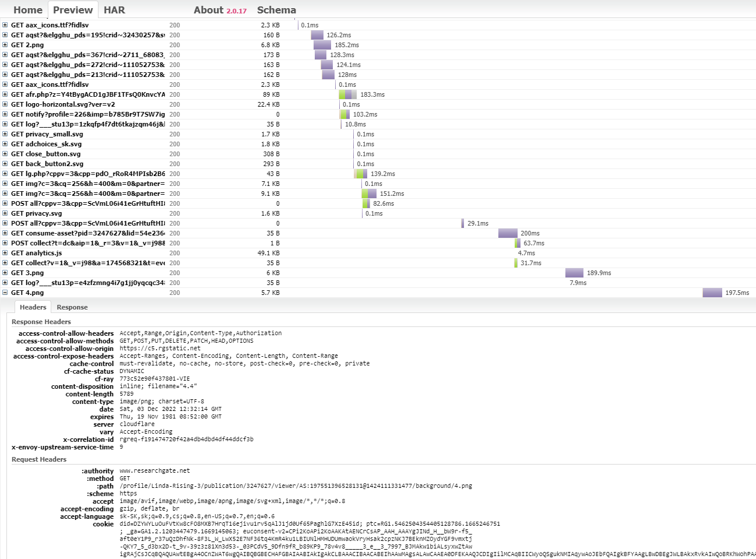The height and width of the screenshot is (559, 756).
Task: Click the 2.0.17 version link
Action: click(236, 11)
